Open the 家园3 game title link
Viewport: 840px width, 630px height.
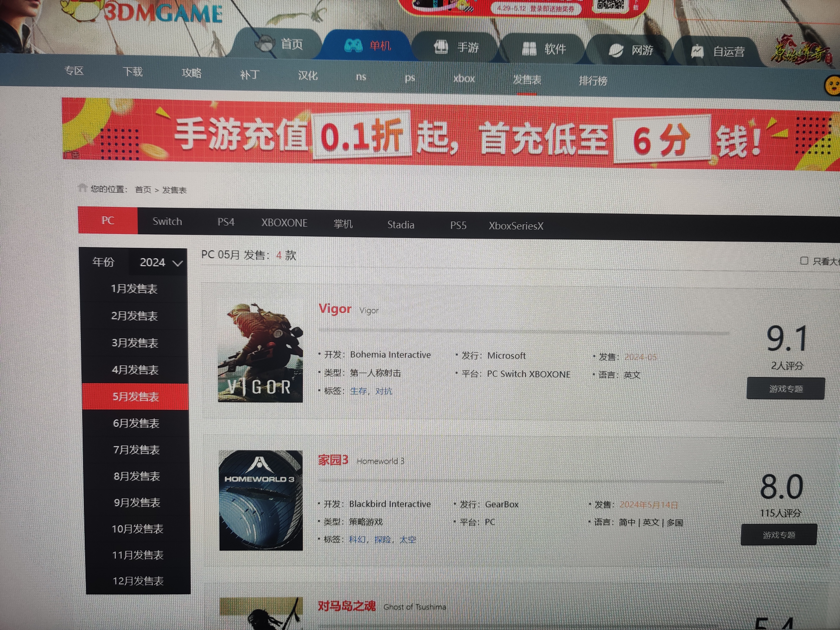[333, 460]
